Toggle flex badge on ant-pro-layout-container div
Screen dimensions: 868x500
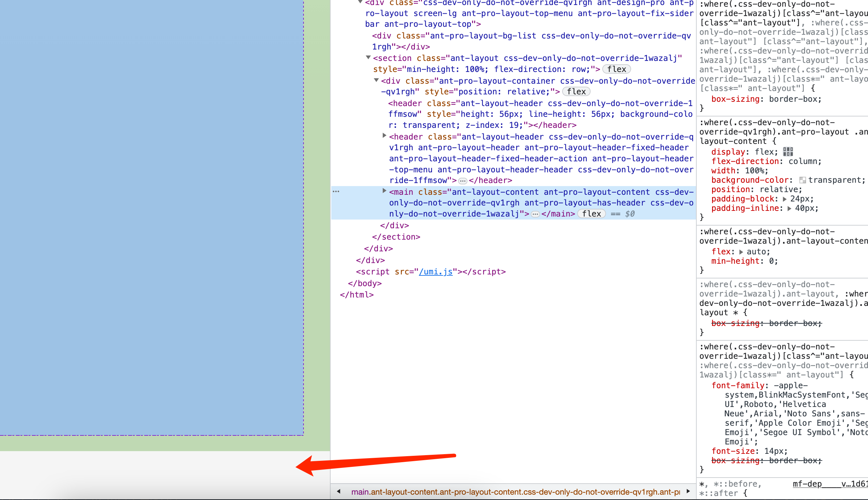(x=576, y=92)
